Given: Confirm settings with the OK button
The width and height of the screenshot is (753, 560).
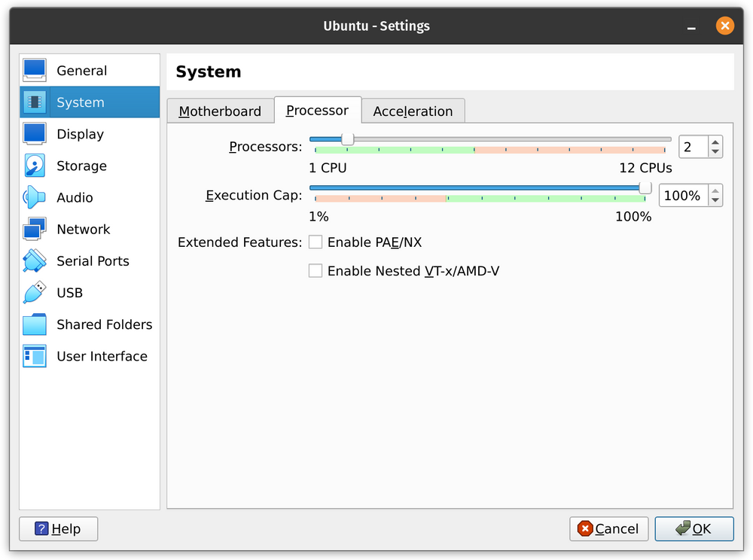Looking at the screenshot, I should [x=694, y=528].
